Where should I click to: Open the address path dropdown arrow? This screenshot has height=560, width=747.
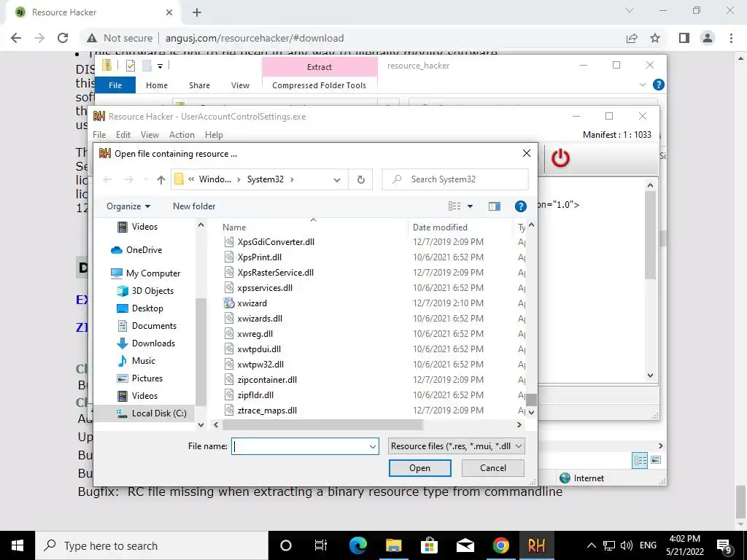click(x=337, y=180)
